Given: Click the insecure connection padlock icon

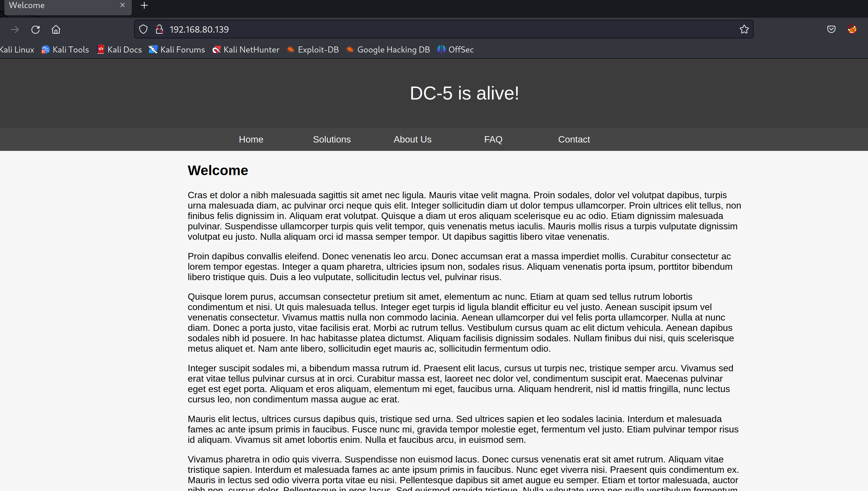Looking at the screenshot, I should tap(159, 30).
